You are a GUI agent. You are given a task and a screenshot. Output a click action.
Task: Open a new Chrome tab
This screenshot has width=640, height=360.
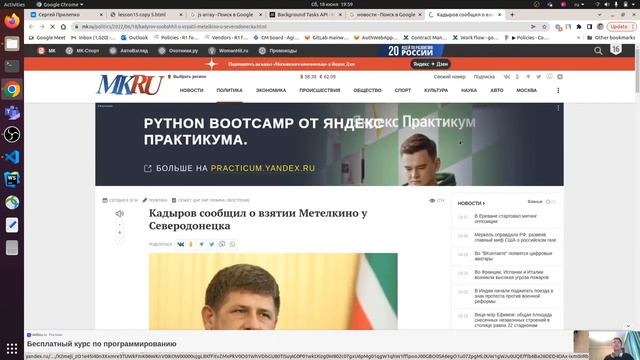tap(512, 14)
